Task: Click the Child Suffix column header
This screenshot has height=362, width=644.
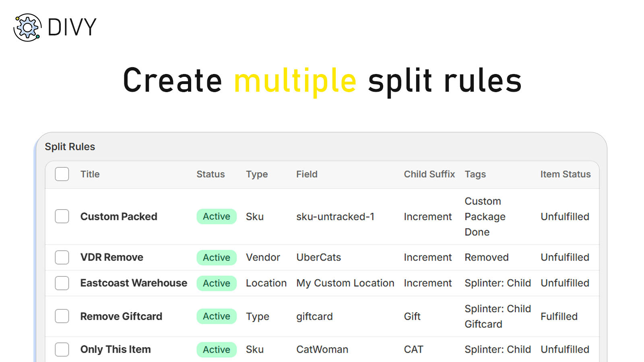Action: 429,174
